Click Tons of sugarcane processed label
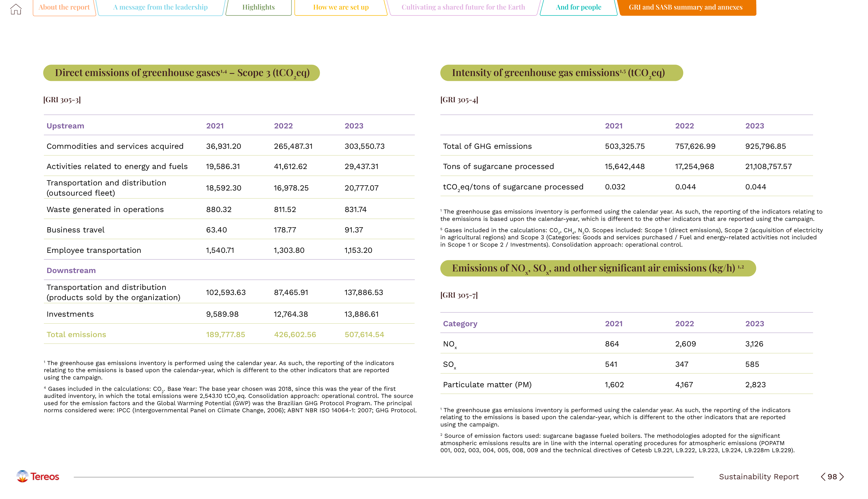The height and width of the screenshot is (499, 868). [499, 167]
